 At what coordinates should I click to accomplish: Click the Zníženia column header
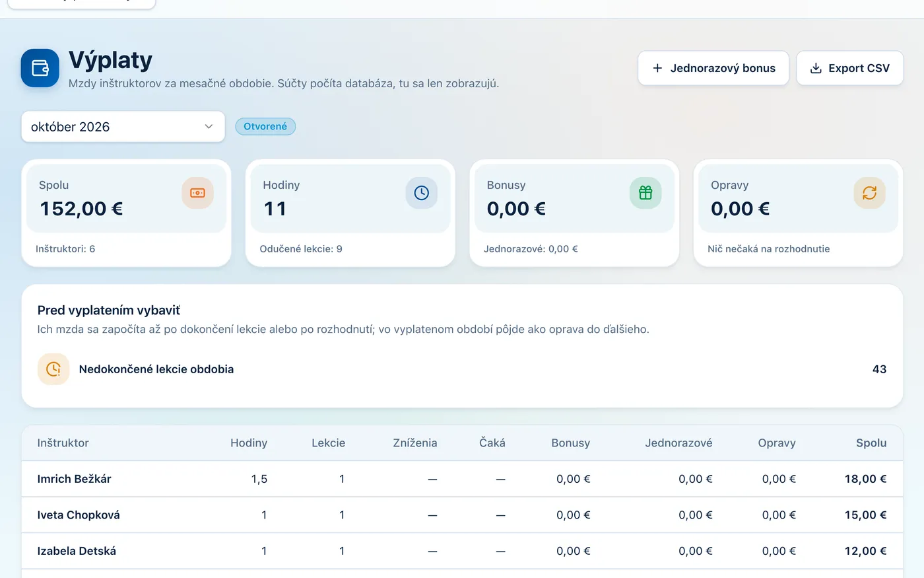(414, 443)
